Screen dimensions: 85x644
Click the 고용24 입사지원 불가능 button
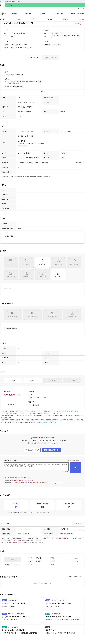pos(50,58)
